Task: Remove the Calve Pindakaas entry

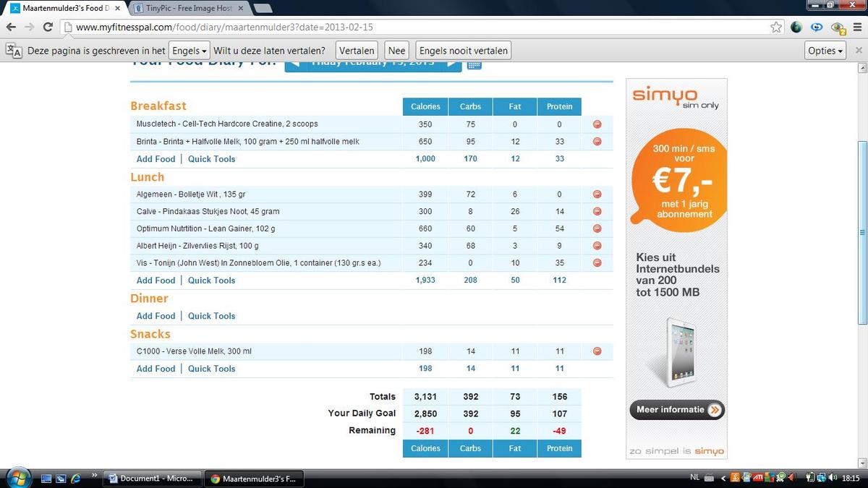Action: pos(597,212)
